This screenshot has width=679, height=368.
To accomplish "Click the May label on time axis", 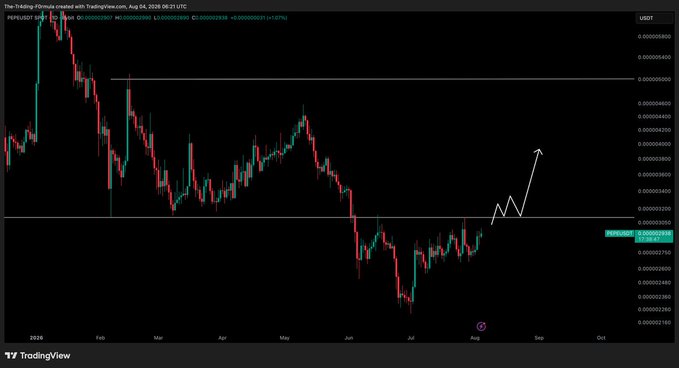I will [x=285, y=338].
